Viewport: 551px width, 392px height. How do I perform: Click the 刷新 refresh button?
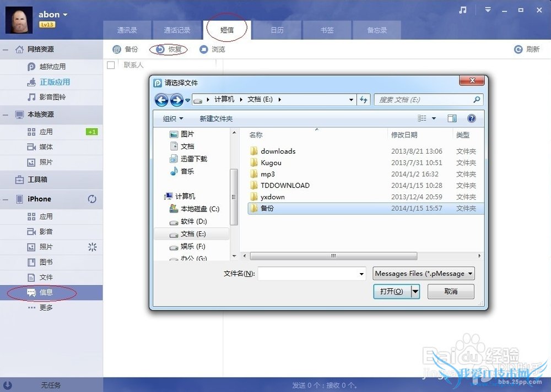[x=526, y=50]
